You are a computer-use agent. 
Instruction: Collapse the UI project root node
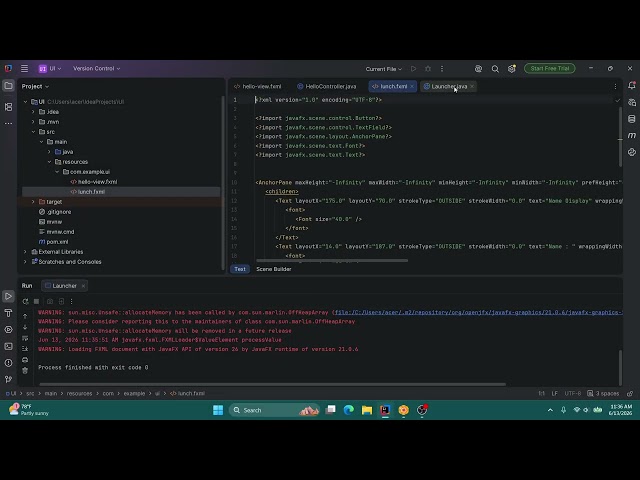(x=25, y=102)
